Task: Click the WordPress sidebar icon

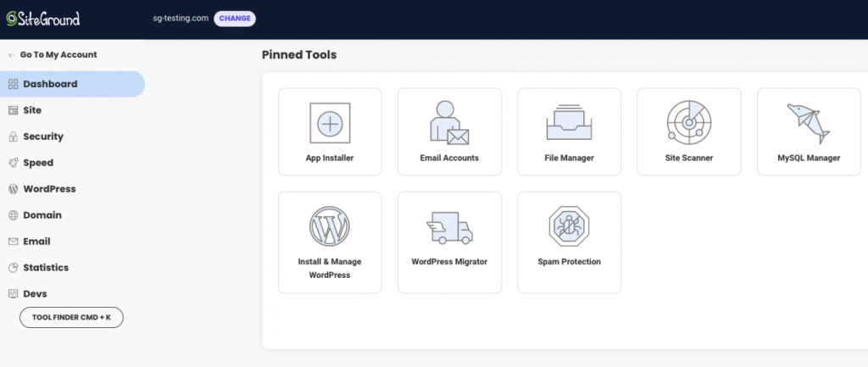Action: click(14, 189)
